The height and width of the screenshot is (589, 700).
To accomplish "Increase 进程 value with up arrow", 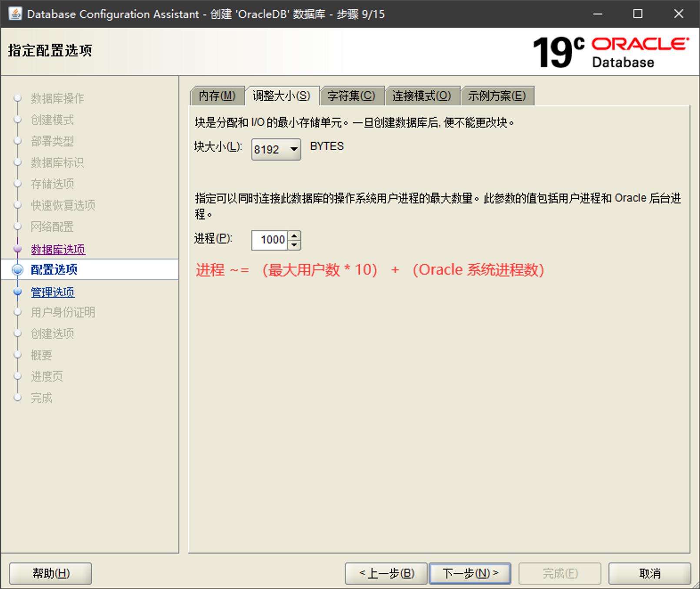I will [294, 235].
